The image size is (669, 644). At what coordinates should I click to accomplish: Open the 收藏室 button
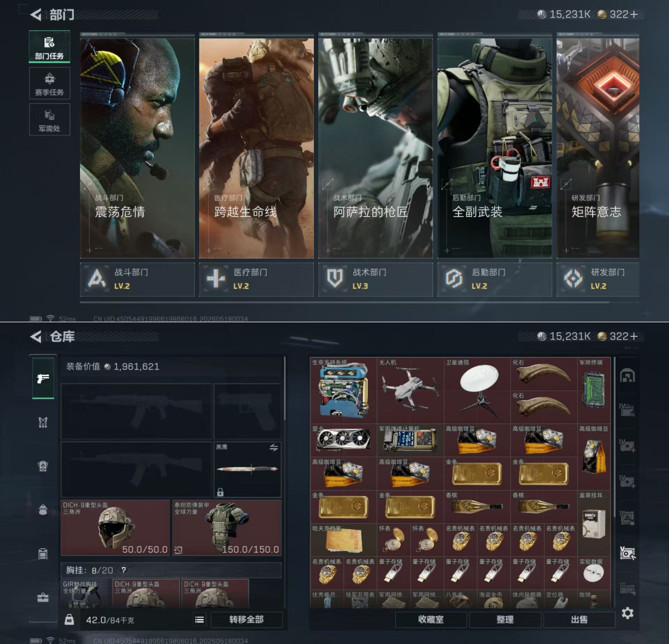pyautogui.click(x=431, y=620)
